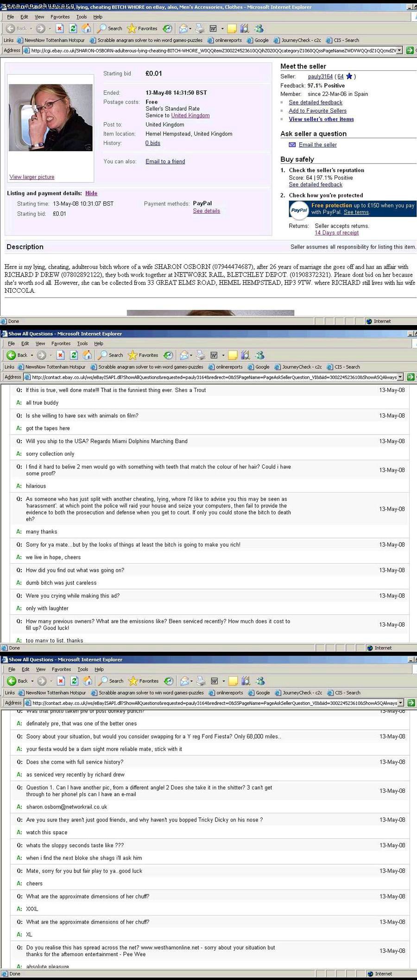Open the Edit menu in the bottom Questions window

25,669
